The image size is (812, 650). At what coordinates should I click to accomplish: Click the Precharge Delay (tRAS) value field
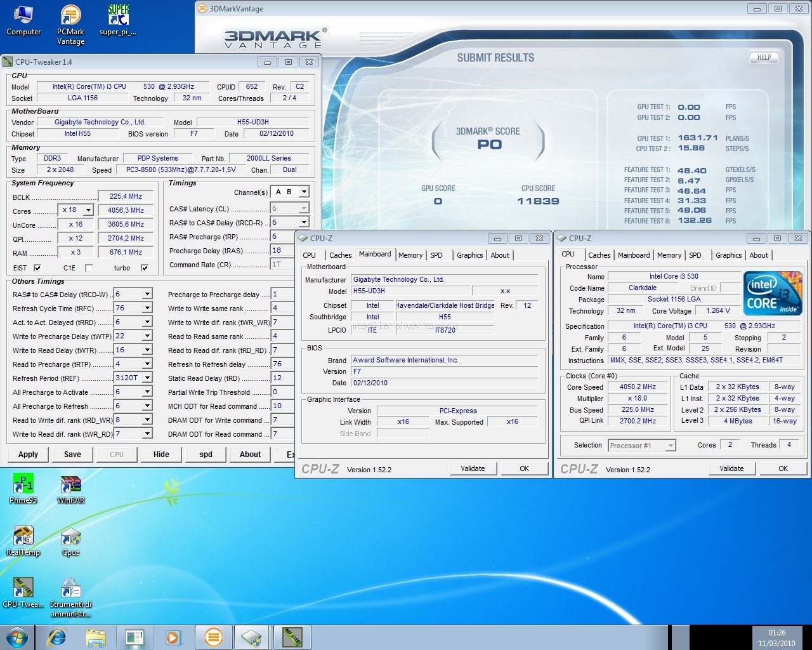(282, 250)
